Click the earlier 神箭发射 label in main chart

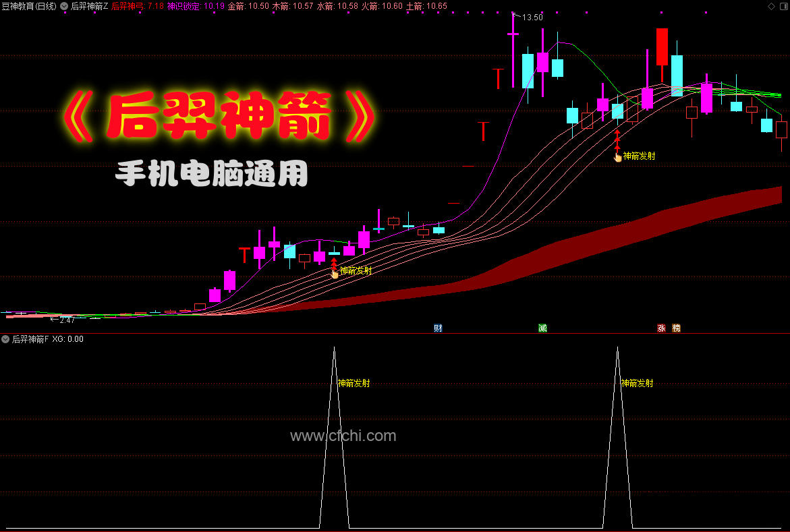(356, 270)
